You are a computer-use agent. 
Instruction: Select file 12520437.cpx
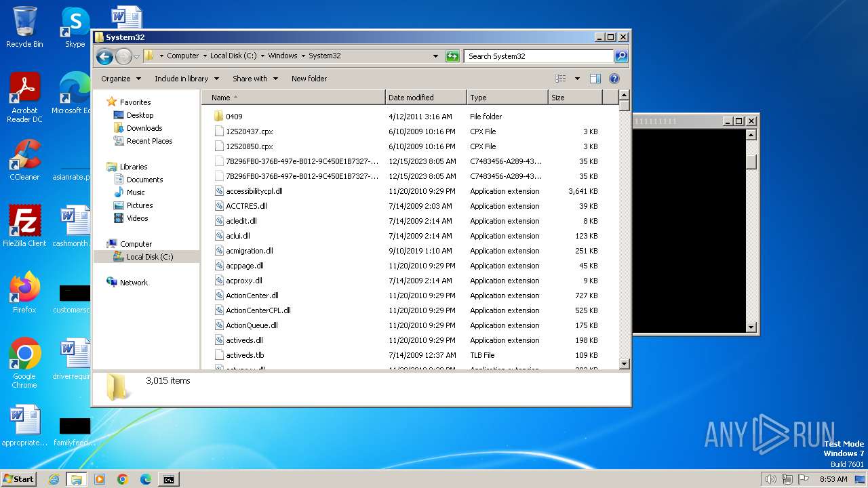click(249, 131)
